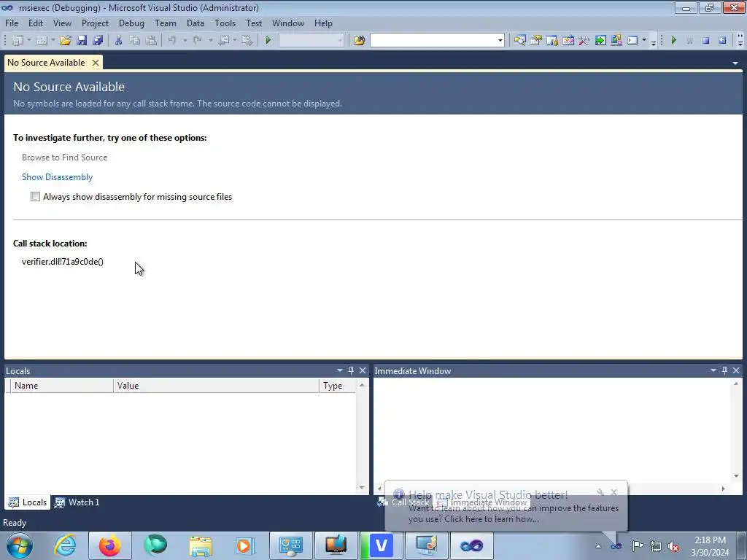Click Start Debugging green arrow in standard toolbar
Image resolution: width=747 pixels, height=560 pixels.
tap(268, 41)
